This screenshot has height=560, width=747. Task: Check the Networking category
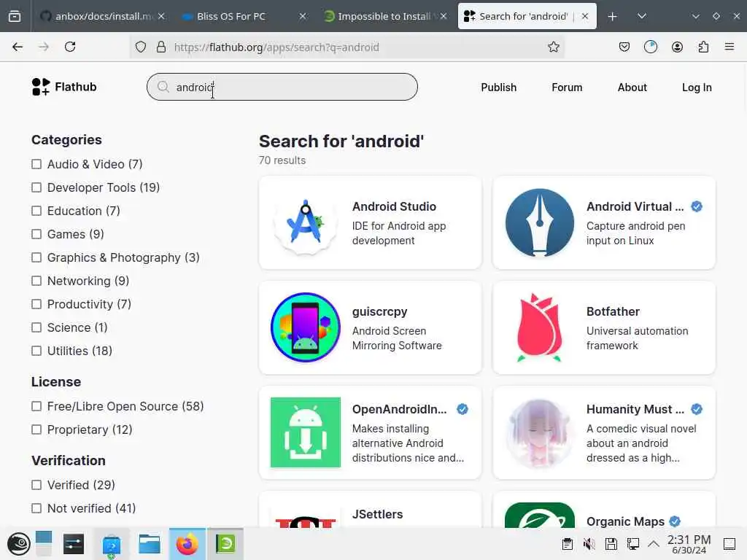(36, 281)
